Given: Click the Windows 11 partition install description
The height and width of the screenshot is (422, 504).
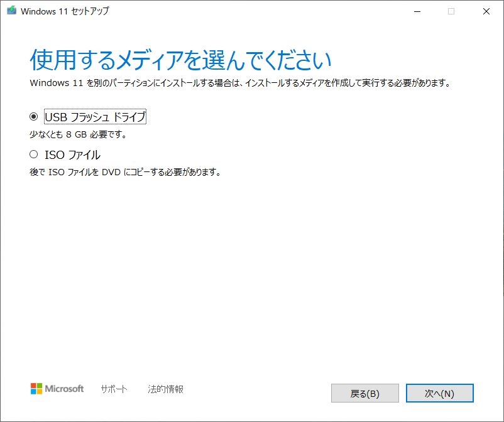Looking at the screenshot, I should click(240, 83).
